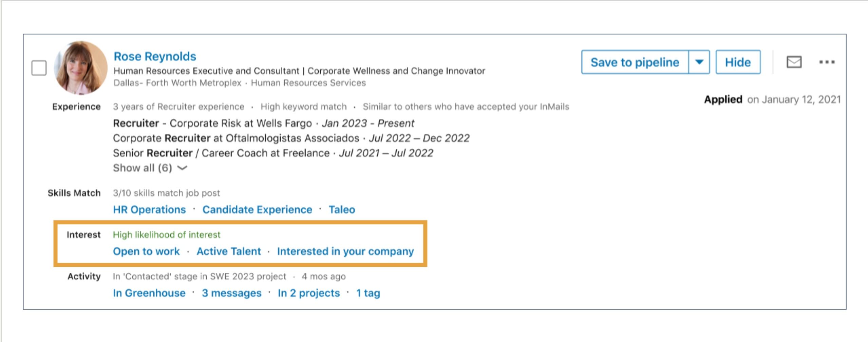Screen dimensions: 868x342
Task: View the candidate's 3 messages
Action: (231, 293)
